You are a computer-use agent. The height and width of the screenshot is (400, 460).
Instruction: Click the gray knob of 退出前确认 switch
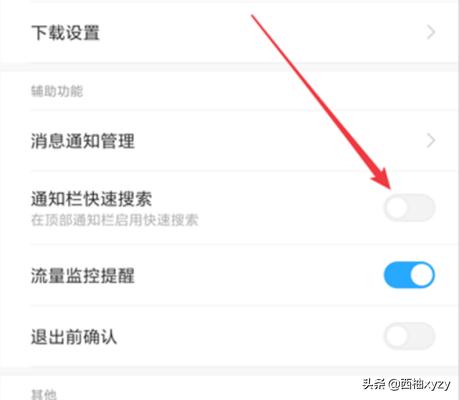(x=397, y=336)
